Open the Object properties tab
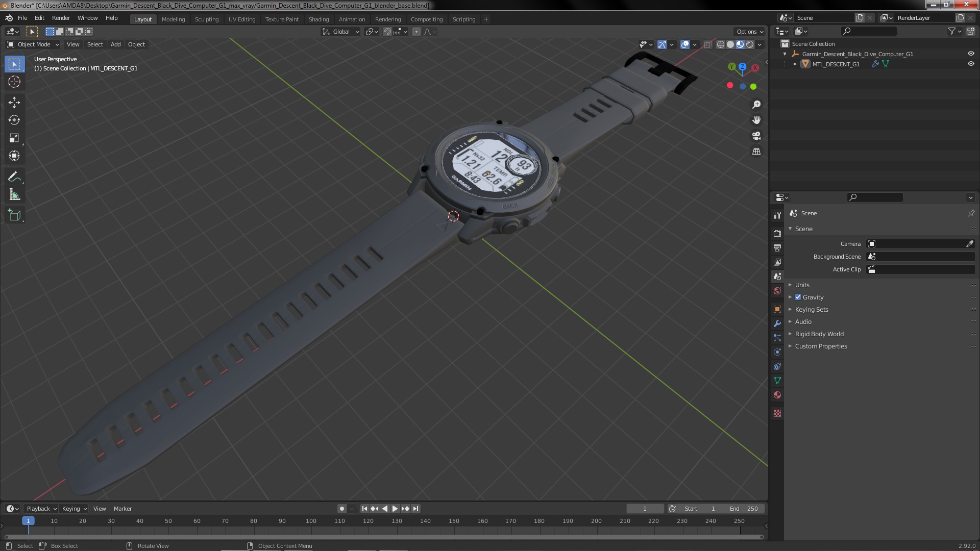This screenshot has width=980, height=551. tap(777, 309)
